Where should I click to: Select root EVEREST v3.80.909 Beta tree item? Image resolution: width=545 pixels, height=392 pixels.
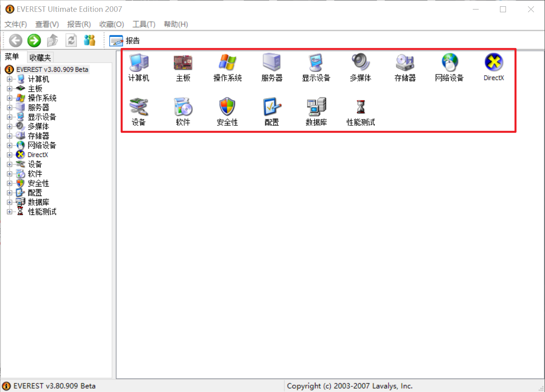(52, 69)
